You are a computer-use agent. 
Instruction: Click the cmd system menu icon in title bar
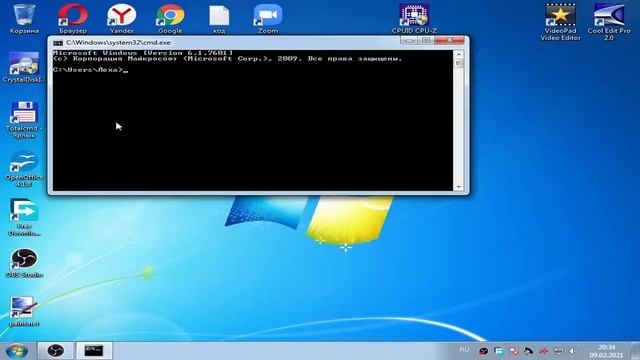coord(58,43)
